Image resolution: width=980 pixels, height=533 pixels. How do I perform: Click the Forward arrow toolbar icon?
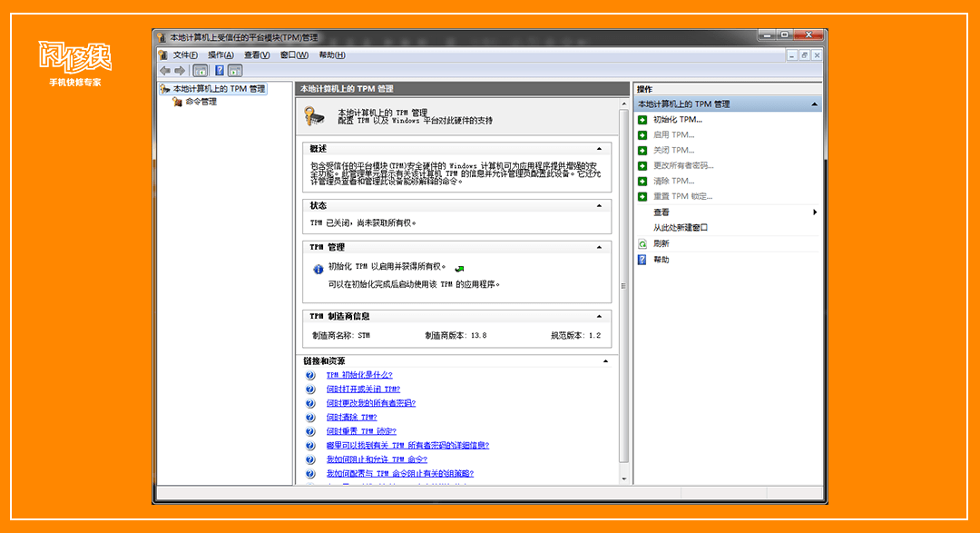pos(180,71)
